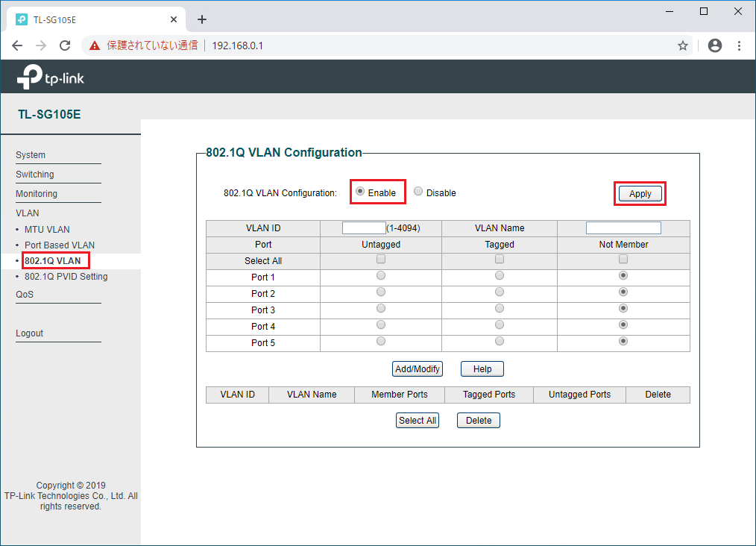
Task: Click the Add/Modify button
Action: tap(417, 369)
